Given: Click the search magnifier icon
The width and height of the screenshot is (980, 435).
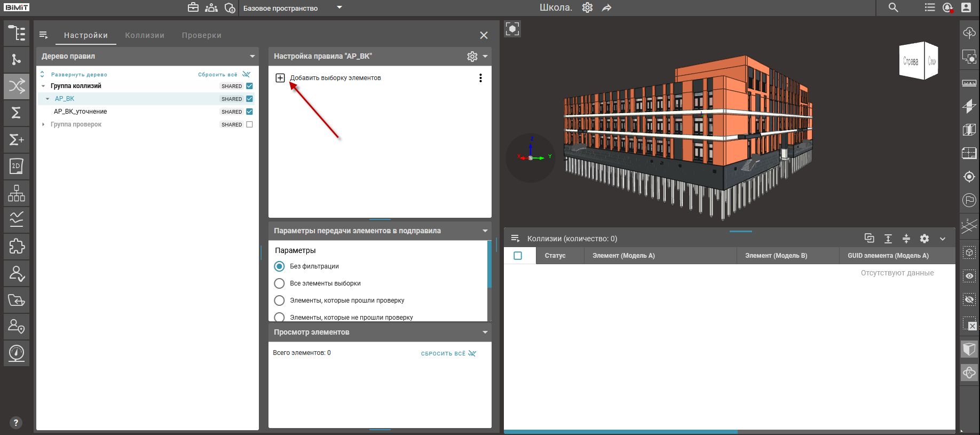Looking at the screenshot, I should (893, 7).
